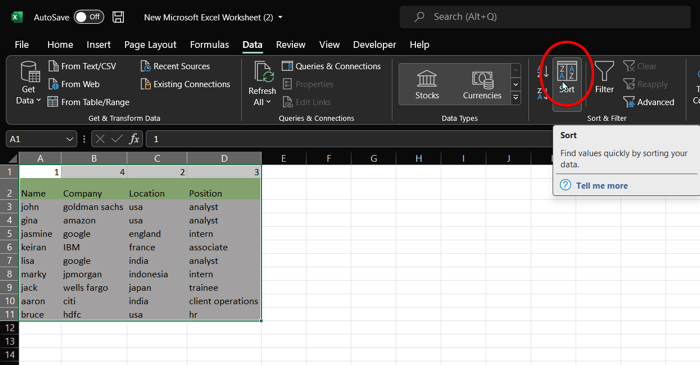700x365 pixels.
Task: Select the Data tab
Action: [252, 45]
